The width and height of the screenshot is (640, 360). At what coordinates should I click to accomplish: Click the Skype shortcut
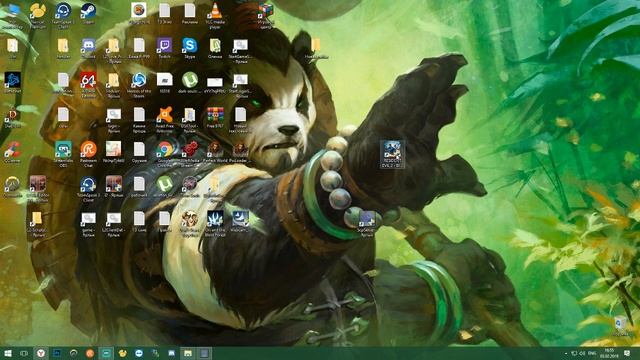pyautogui.click(x=189, y=49)
